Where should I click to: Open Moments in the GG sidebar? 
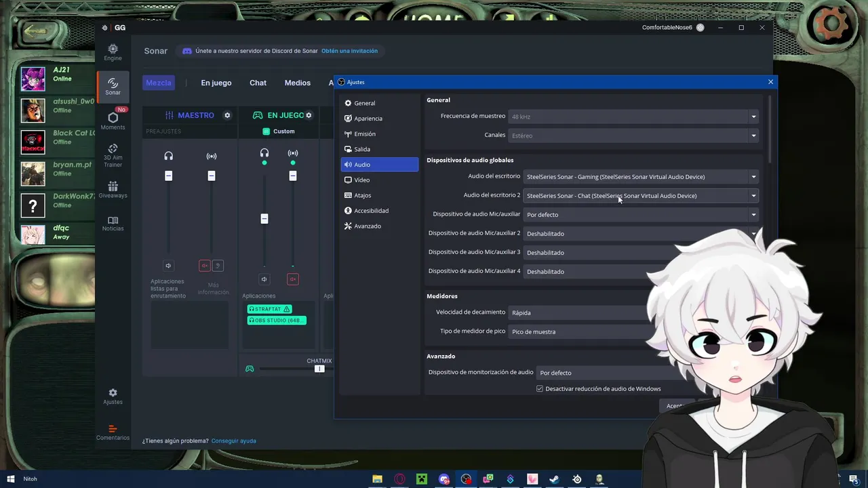point(113,121)
